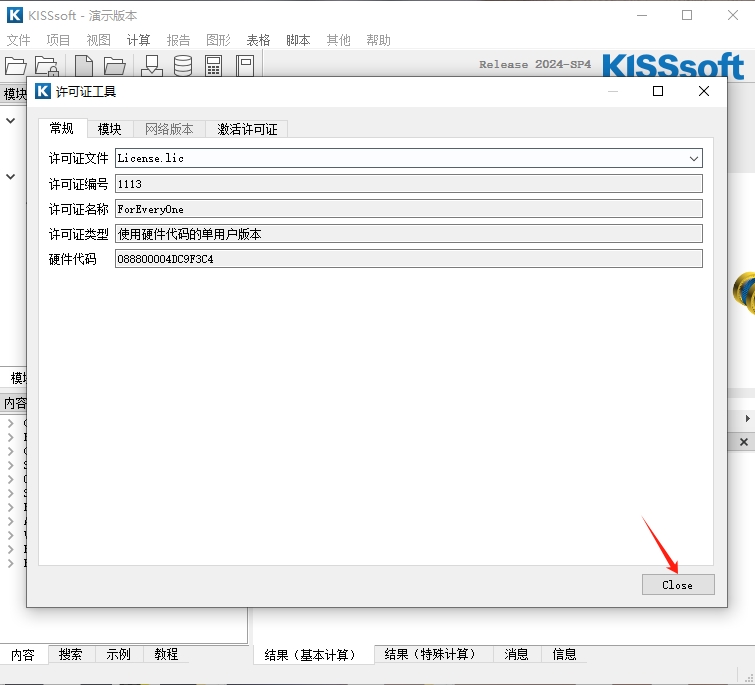The height and width of the screenshot is (685, 755).
Task: Click the locked folder toolbar icon
Action: click(x=47, y=65)
